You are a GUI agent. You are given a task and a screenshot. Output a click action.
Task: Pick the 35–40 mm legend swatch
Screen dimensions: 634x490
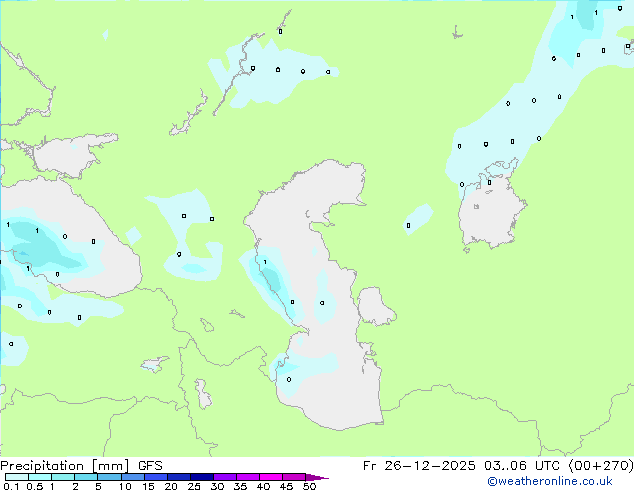tap(247, 477)
